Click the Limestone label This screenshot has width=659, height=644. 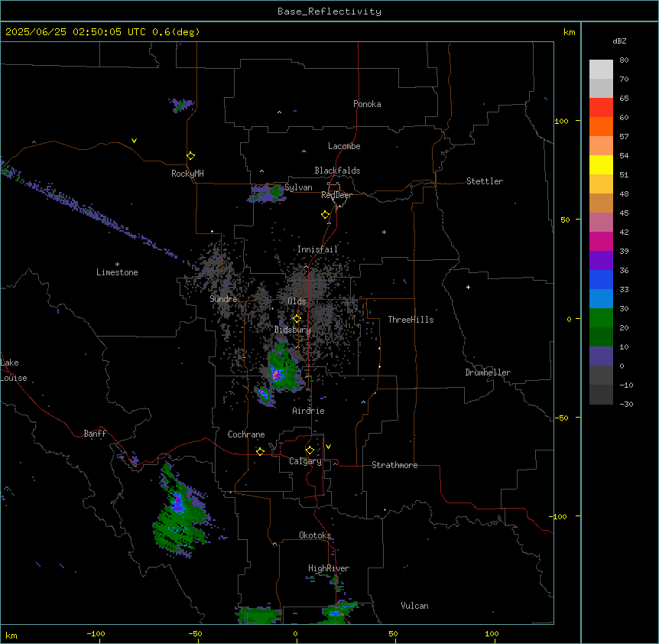[117, 272]
